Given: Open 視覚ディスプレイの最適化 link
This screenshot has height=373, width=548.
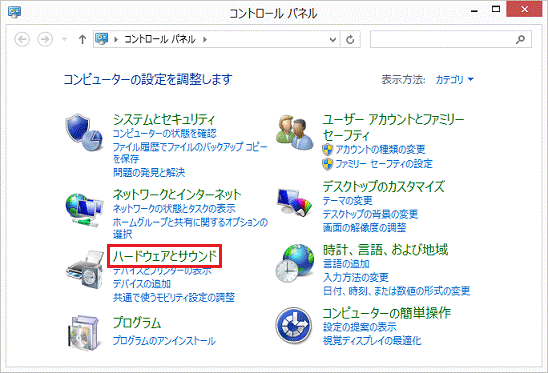Looking at the screenshot, I should click(372, 341).
